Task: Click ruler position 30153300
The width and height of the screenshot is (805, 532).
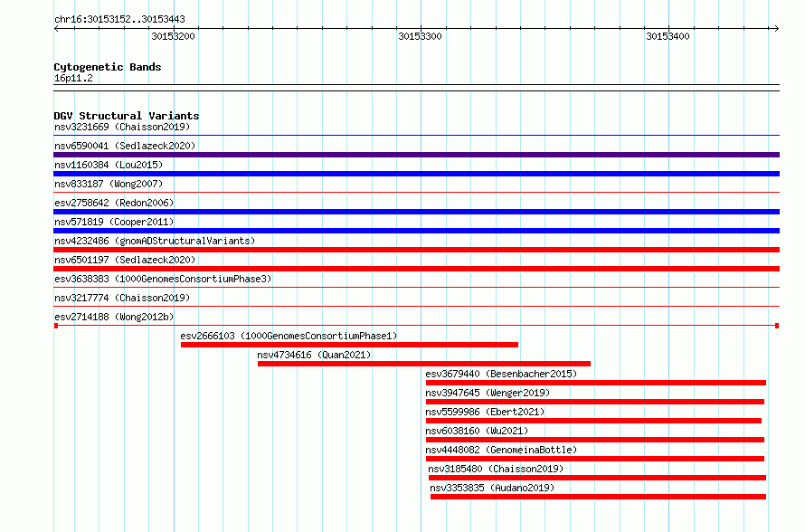Action: tap(420, 36)
